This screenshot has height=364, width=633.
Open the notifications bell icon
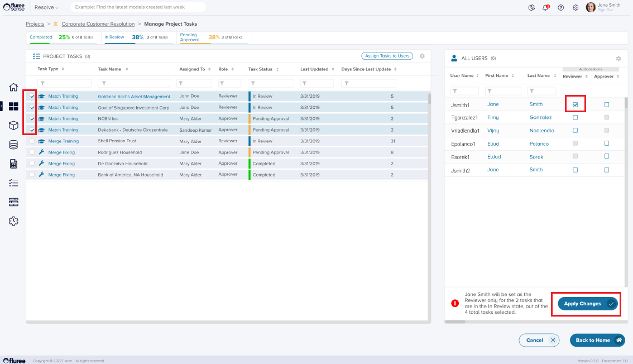coord(546,7)
